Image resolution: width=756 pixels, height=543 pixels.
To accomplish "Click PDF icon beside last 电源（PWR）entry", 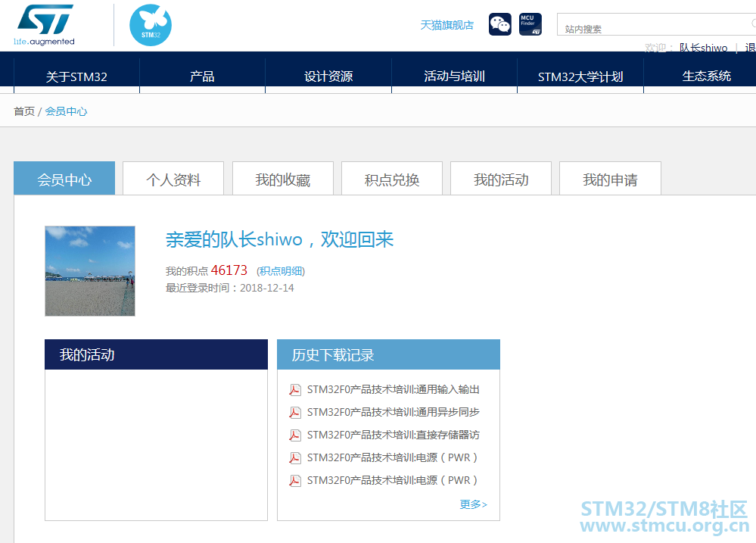I will tap(295, 480).
